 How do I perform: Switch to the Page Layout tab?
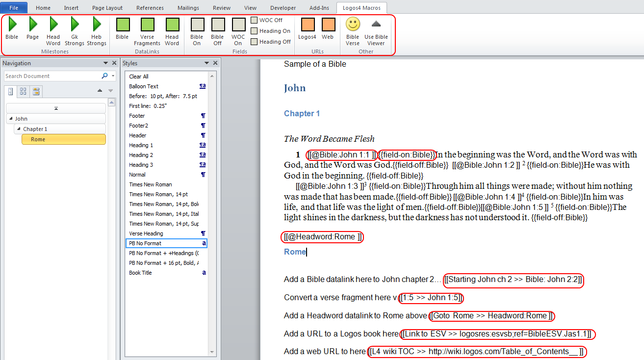107,8
